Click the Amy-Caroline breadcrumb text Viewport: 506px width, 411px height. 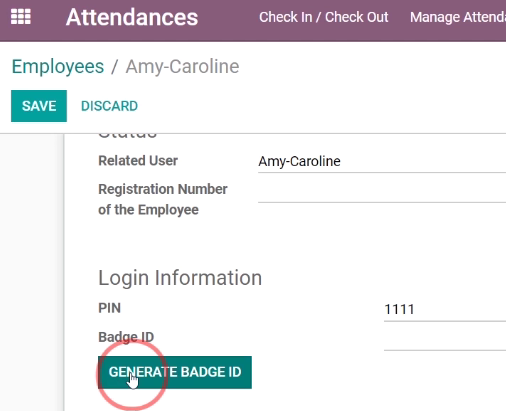pyautogui.click(x=182, y=66)
